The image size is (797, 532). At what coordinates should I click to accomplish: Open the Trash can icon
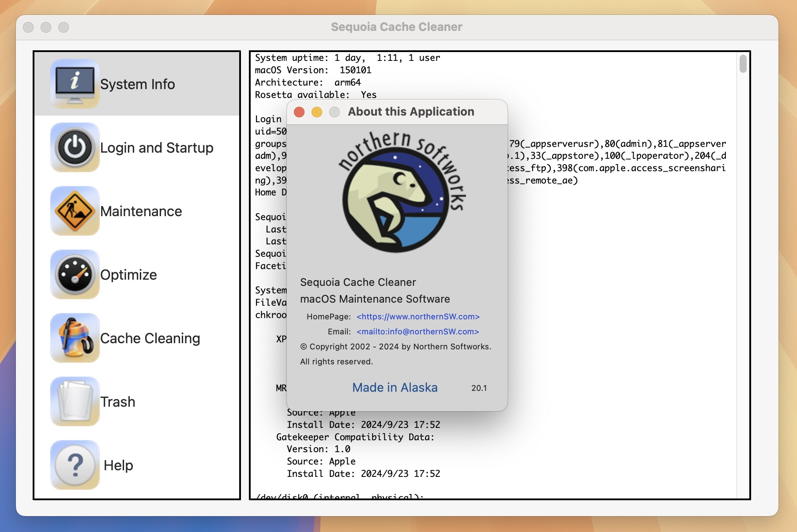[x=75, y=401]
